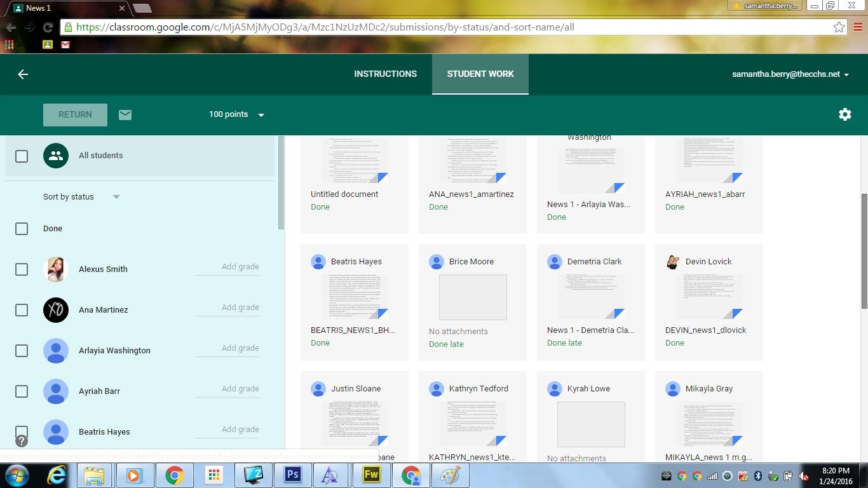Open the Gmail bookmark
Image resolution: width=868 pixels, height=488 pixels.
[x=65, y=44]
